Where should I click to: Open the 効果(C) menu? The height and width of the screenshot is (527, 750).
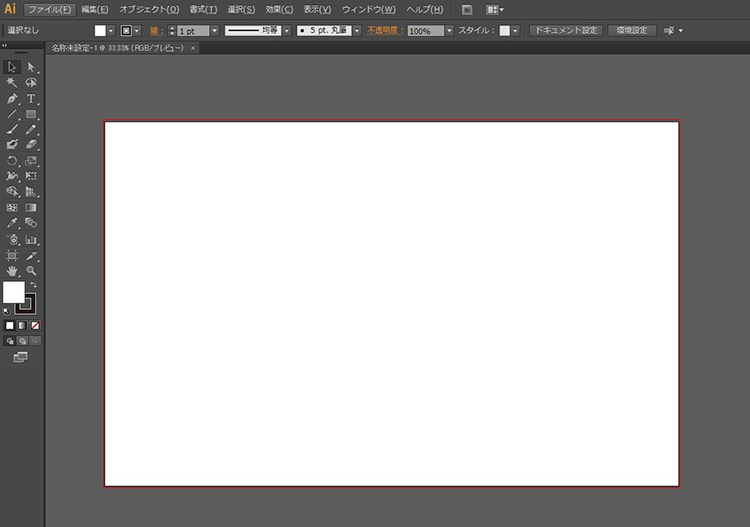pos(279,10)
